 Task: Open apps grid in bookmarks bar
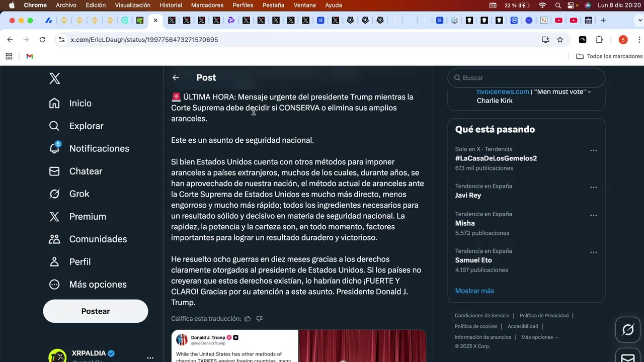tap(9, 56)
